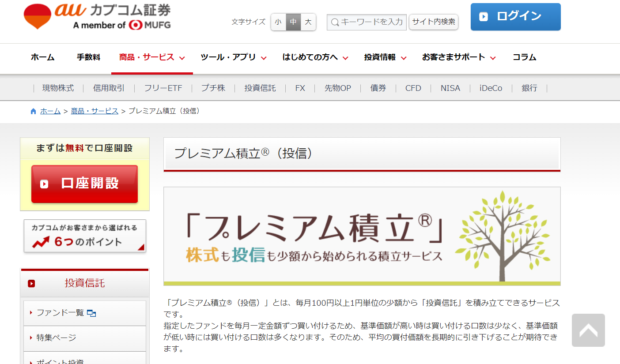
Task: Expand the お客さまサポート menu chevron
Action: (493, 58)
